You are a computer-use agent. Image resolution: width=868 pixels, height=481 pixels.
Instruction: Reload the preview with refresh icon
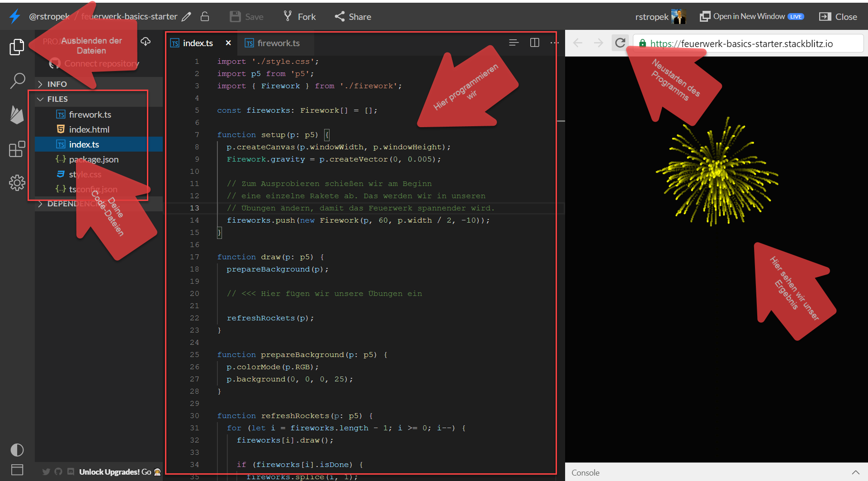click(x=620, y=43)
